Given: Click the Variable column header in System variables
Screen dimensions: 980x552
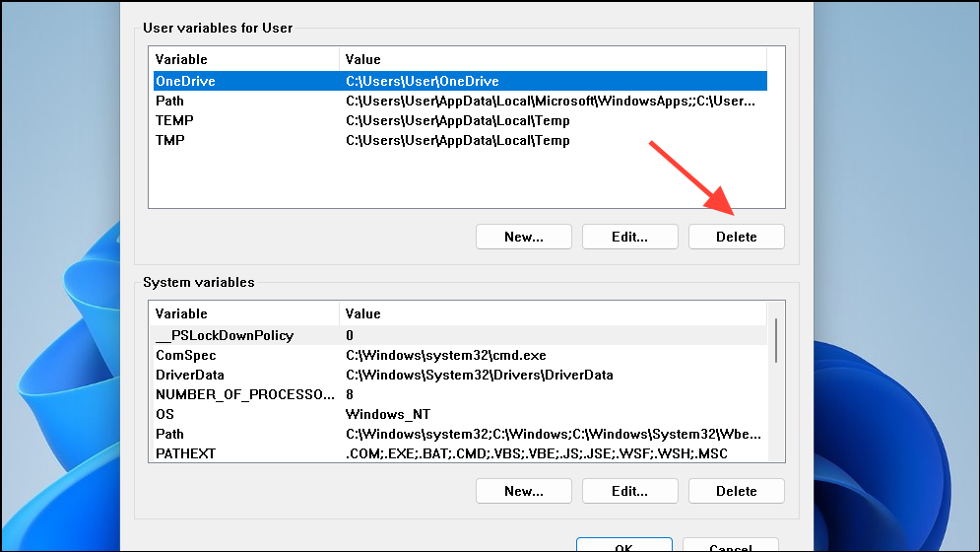Looking at the screenshot, I should tap(244, 313).
